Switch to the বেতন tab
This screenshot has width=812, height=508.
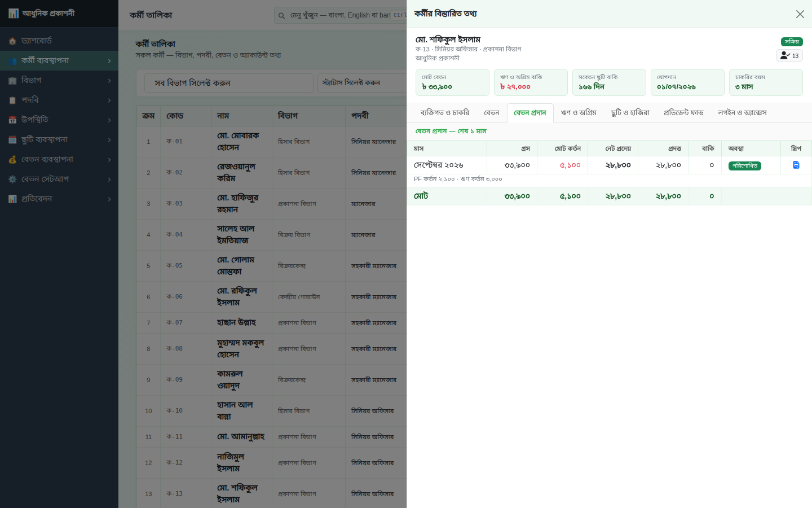(492, 113)
